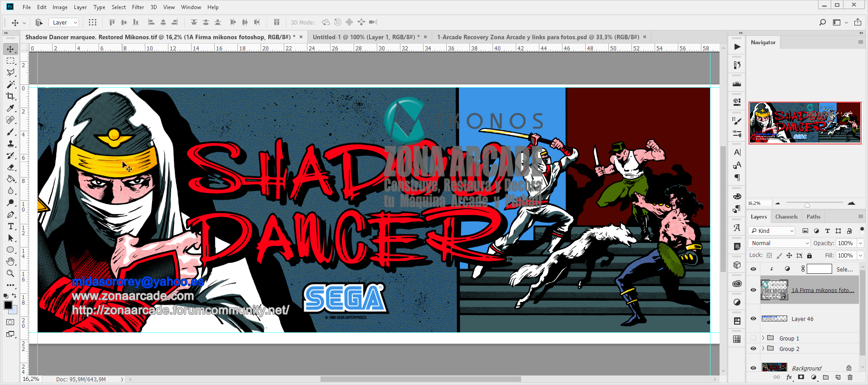The width and height of the screenshot is (868, 385).
Task: Switch to the Untitled-1 document tab
Action: (364, 37)
